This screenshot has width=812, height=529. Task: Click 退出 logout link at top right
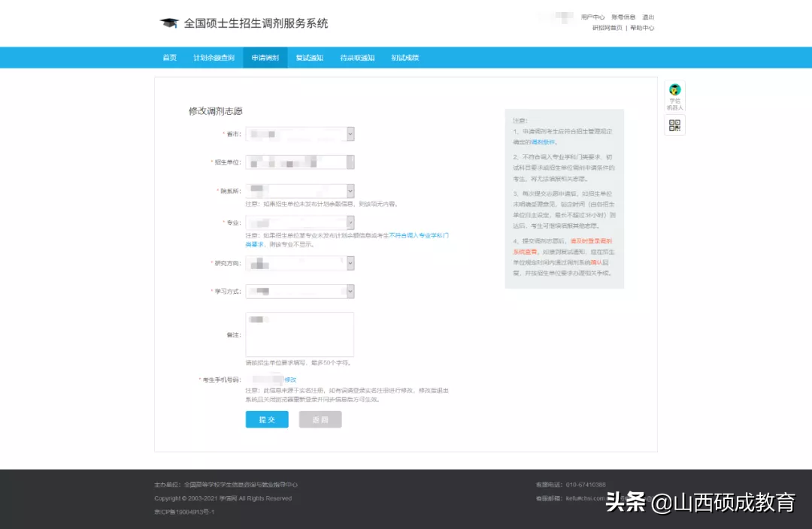(648, 17)
